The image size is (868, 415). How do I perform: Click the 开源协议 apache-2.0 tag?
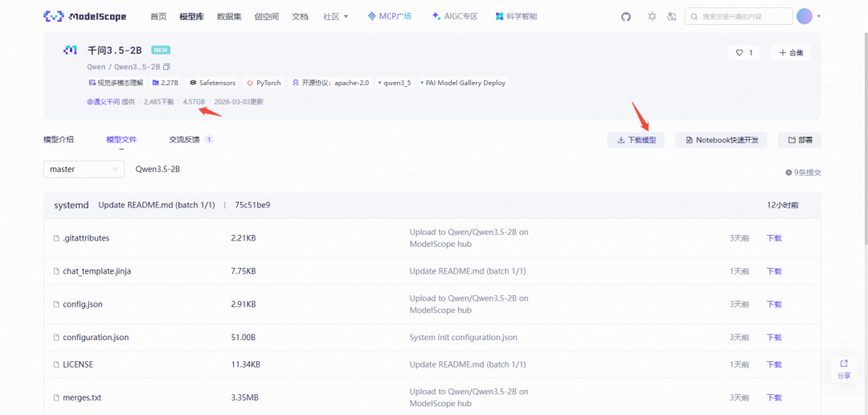click(x=330, y=83)
